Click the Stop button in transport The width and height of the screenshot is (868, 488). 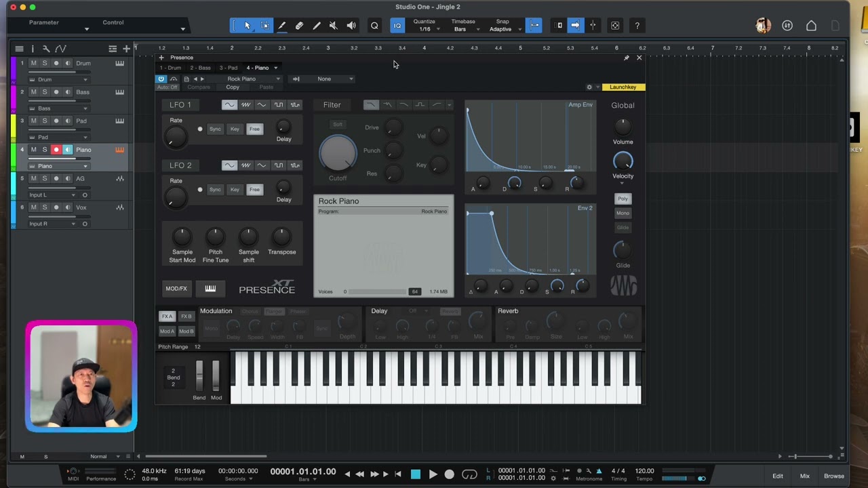[x=416, y=474]
